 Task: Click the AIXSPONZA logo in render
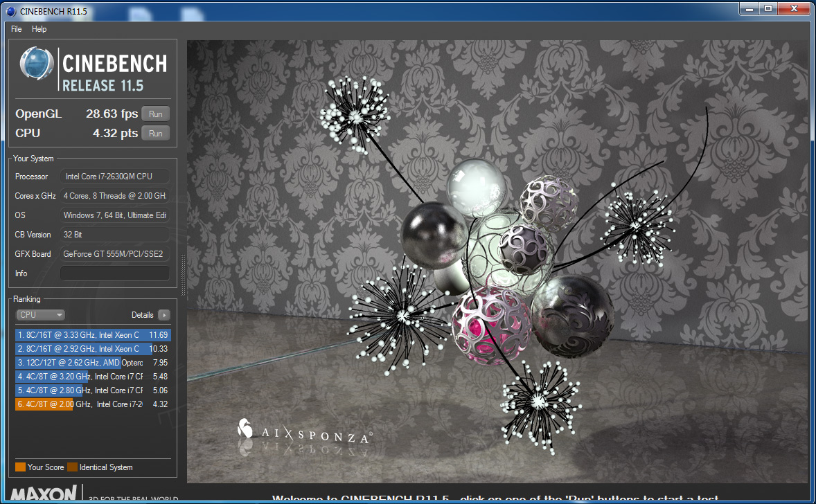click(x=304, y=432)
